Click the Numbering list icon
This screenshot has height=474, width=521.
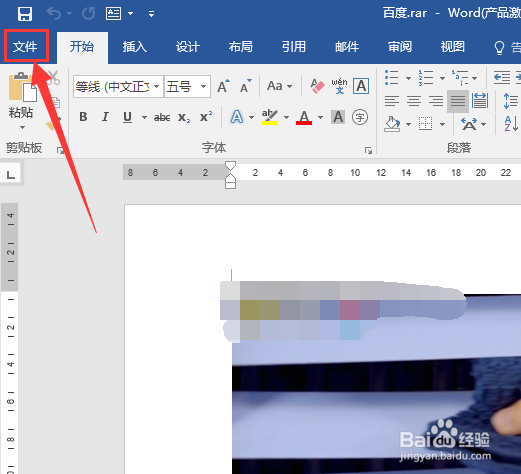(426, 78)
